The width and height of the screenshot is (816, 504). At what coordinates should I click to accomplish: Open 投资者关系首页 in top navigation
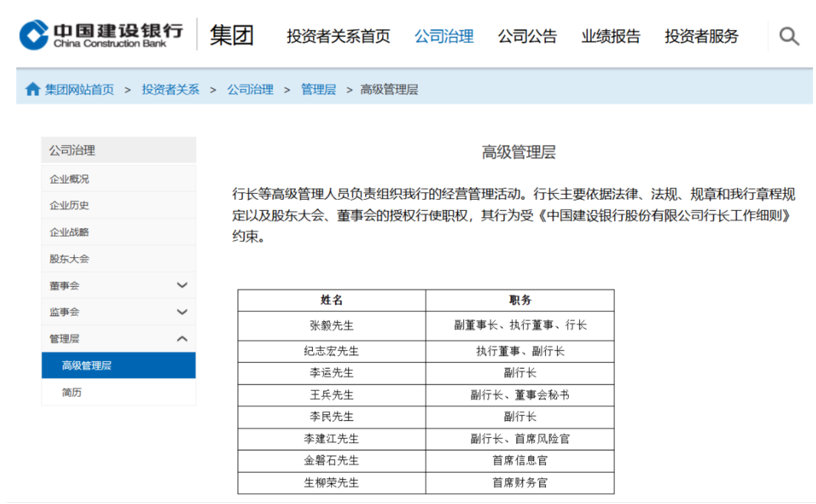[339, 36]
